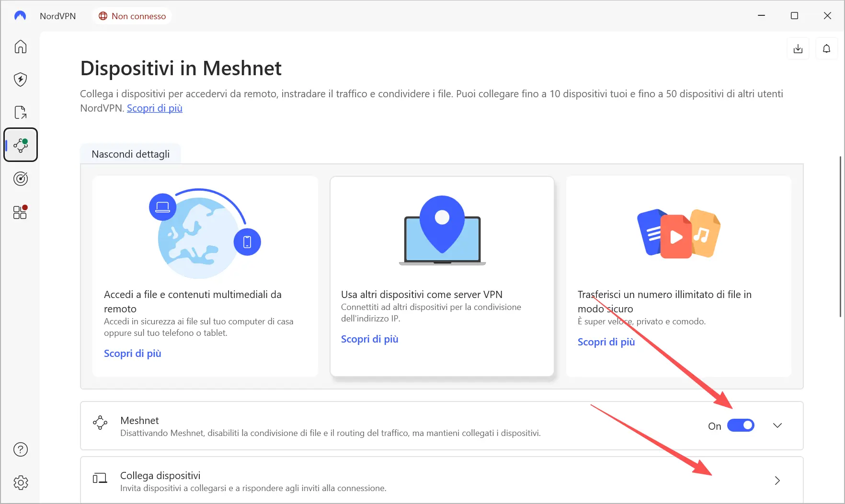
Task: Click Scopri di più under remote access card
Action: pos(133,354)
